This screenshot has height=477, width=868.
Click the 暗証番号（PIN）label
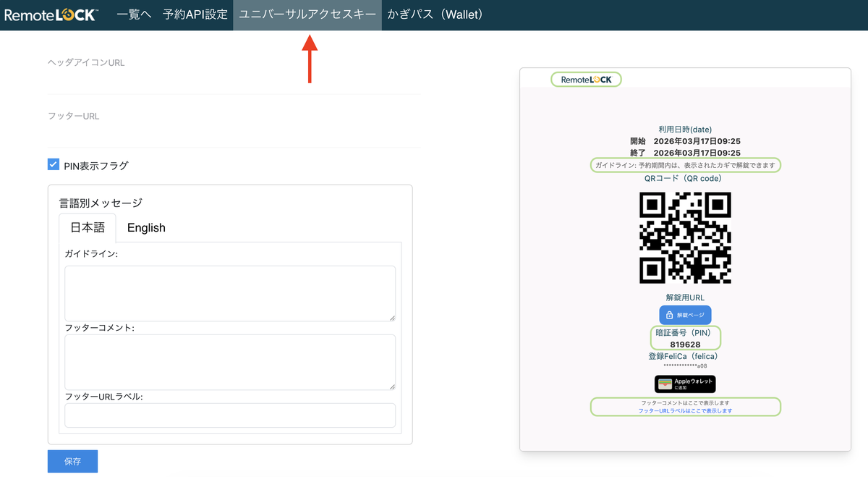click(683, 333)
